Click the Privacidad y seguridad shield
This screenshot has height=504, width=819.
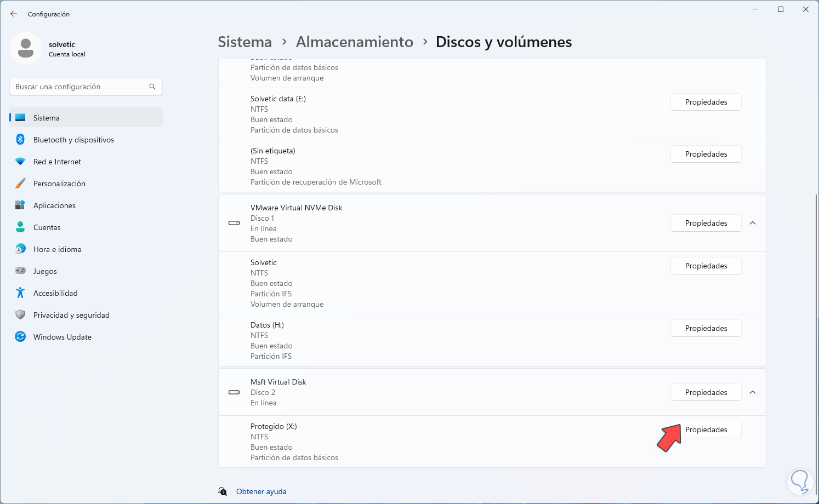point(20,315)
